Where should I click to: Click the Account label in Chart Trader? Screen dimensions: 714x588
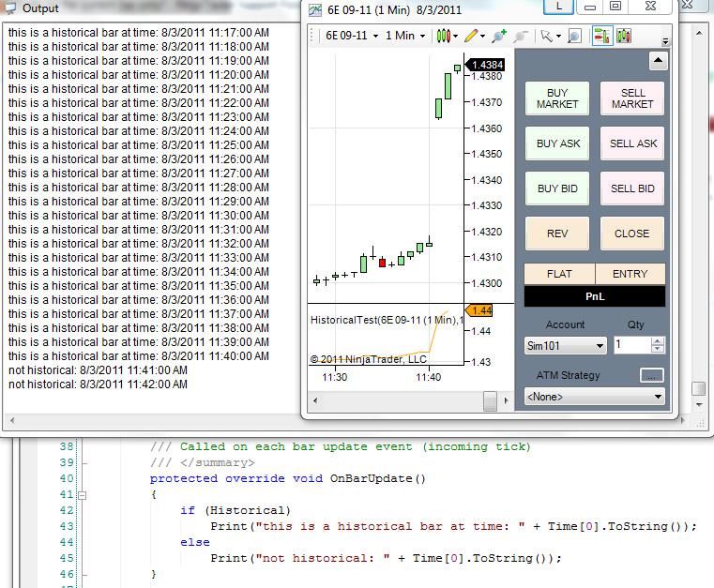565,324
